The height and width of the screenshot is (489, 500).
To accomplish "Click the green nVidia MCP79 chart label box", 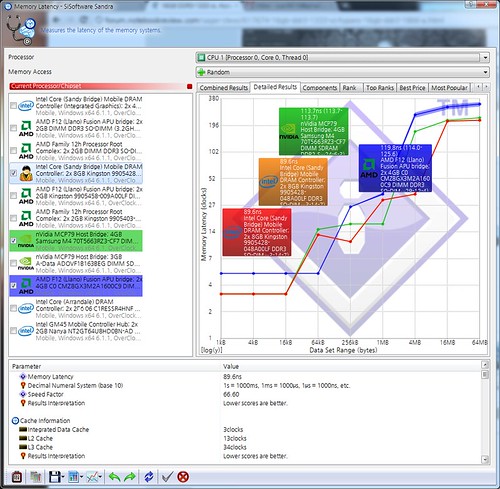I will (x=314, y=131).
